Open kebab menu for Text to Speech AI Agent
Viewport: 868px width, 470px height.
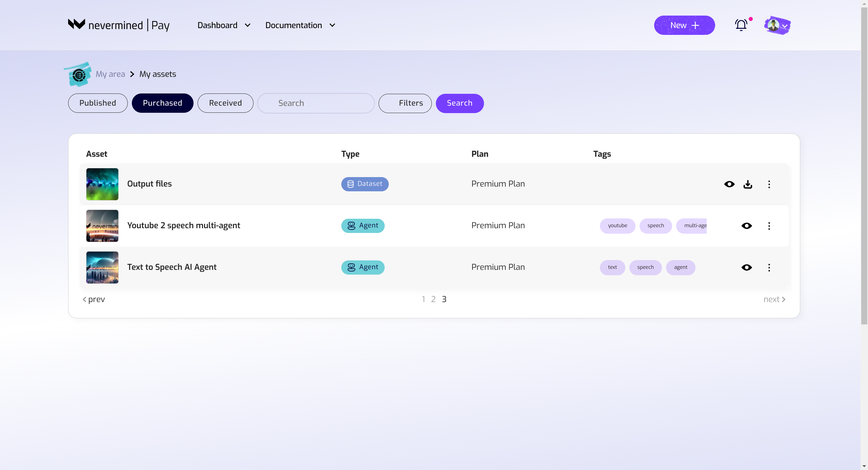769,268
